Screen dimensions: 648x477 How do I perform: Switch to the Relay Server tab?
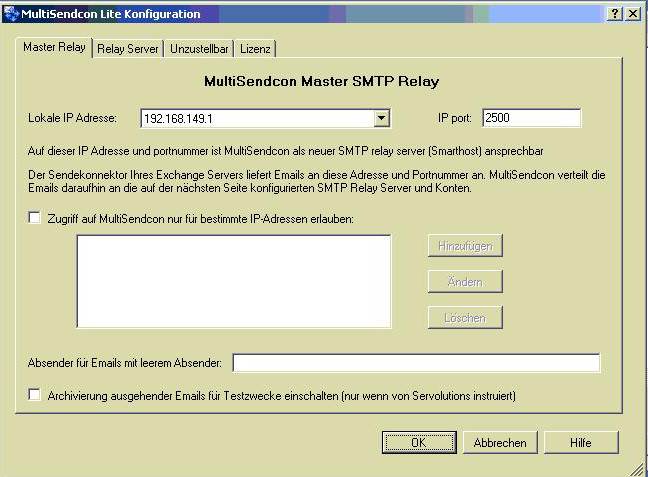[128, 48]
